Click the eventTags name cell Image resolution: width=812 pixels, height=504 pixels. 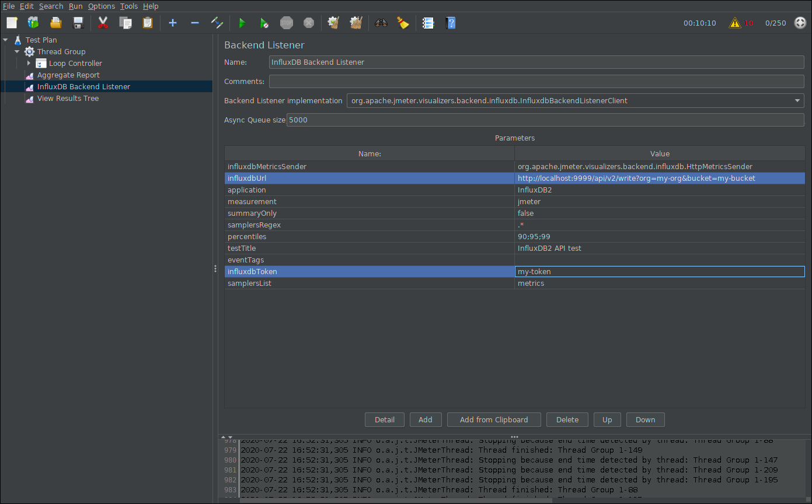pos(370,260)
